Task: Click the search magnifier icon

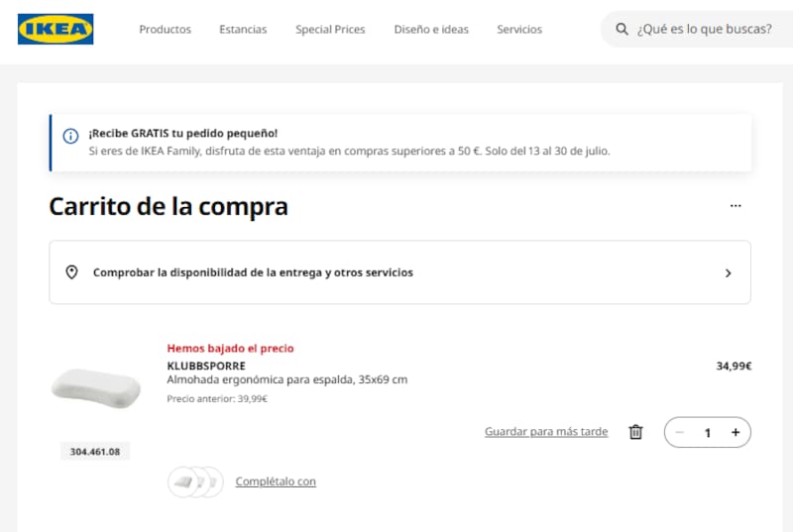Action: pyautogui.click(x=622, y=30)
